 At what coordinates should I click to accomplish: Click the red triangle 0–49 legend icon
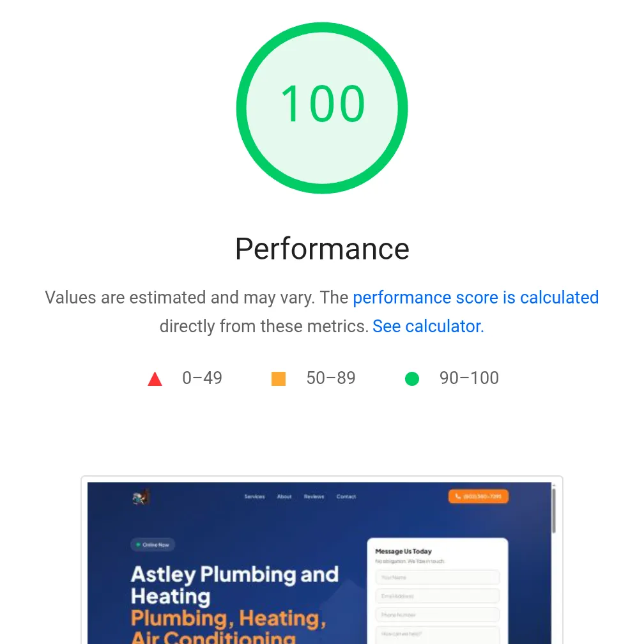[x=155, y=378]
